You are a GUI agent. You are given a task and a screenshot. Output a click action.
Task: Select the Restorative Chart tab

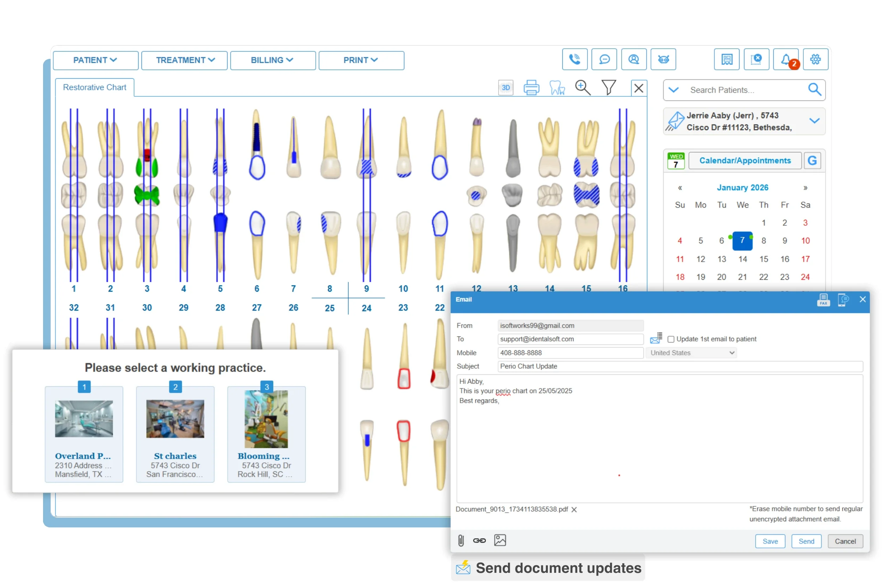pyautogui.click(x=95, y=87)
